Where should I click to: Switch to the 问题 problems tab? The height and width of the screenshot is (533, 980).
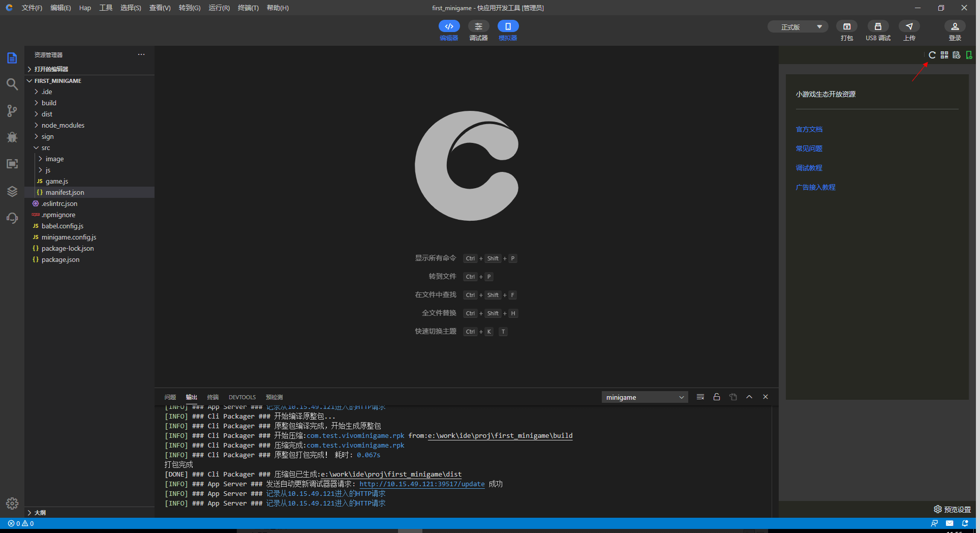pos(170,397)
